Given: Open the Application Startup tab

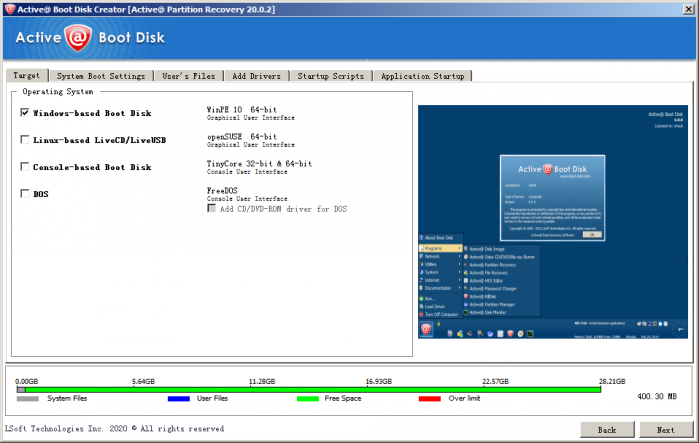Looking at the screenshot, I should click(x=423, y=76).
